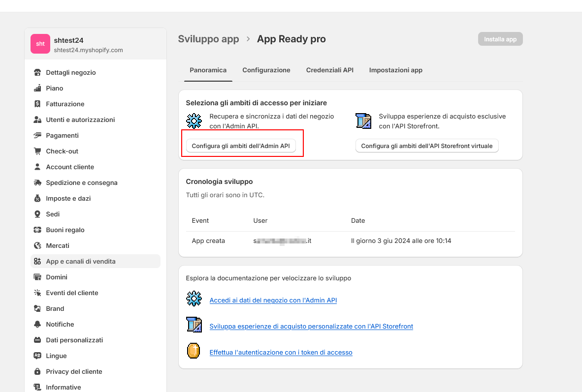Click the API Storefront pixel art icon
The image size is (582, 392).
[363, 121]
